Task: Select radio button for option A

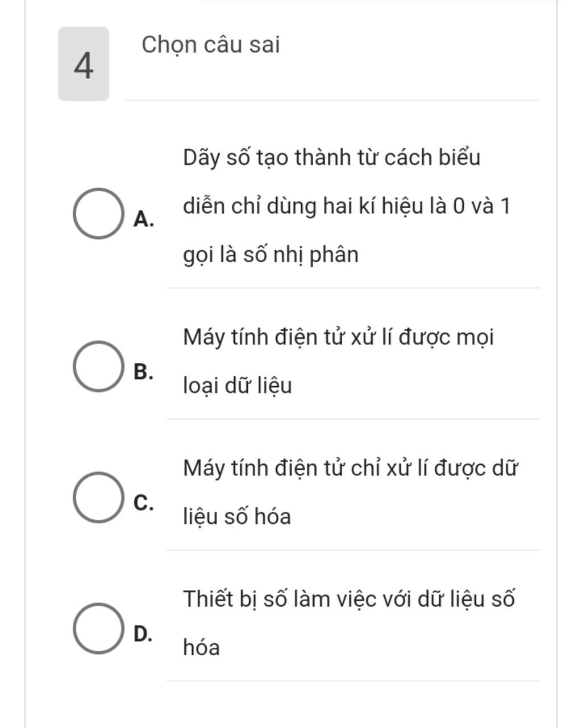Action: click(98, 214)
